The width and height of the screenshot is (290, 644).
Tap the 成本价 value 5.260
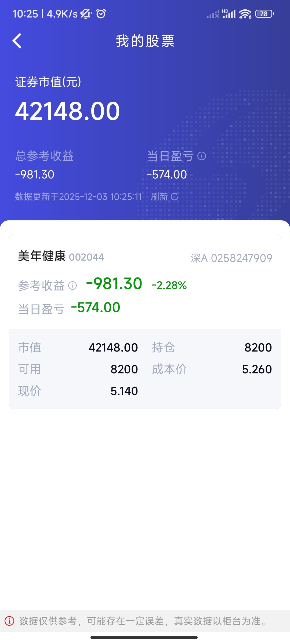257,369
